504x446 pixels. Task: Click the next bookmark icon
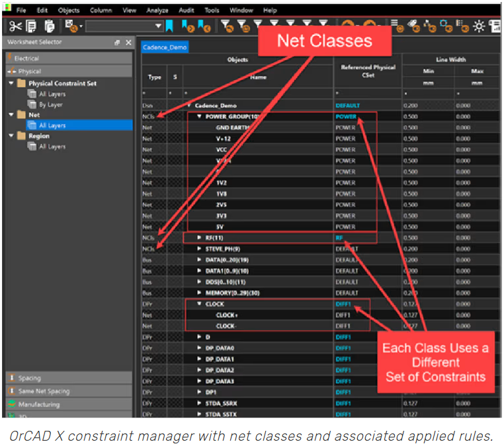pyautogui.click(x=188, y=26)
